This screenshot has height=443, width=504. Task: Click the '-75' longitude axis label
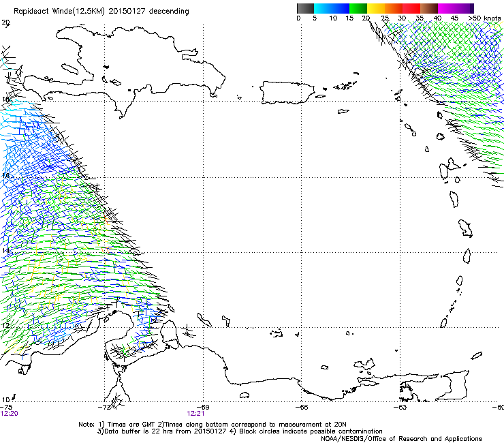pos(6,407)
